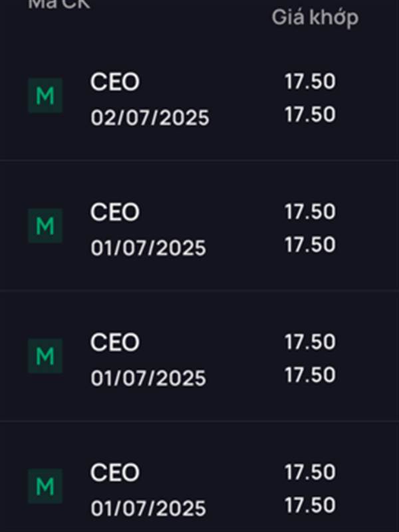Select the lower 17.50 in the first 01/07/2025 row

[x=310, y=245]
